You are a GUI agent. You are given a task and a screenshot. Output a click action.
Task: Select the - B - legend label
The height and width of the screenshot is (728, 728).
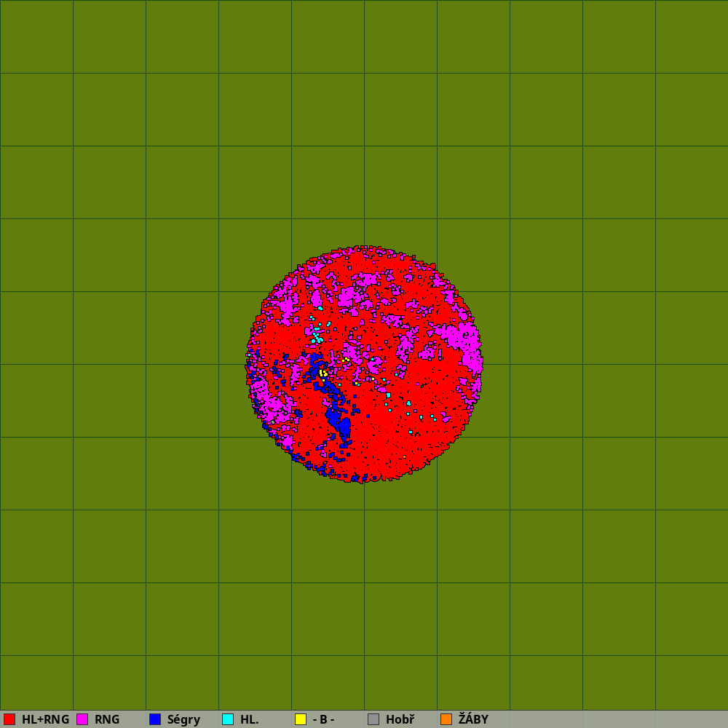(x=323, y=719)
